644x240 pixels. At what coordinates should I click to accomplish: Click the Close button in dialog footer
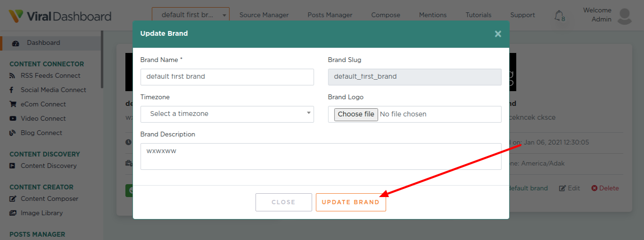click(284, 202)
